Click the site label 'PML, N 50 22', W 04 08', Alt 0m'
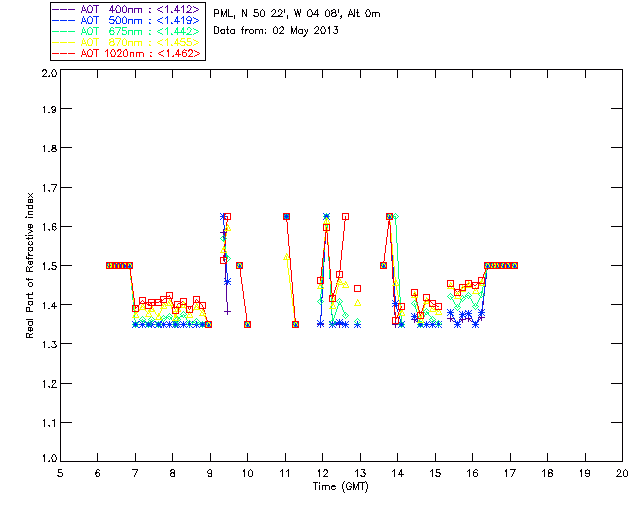Image resolution: width=640 pixels, height=512 pixels. coord(297,14)
